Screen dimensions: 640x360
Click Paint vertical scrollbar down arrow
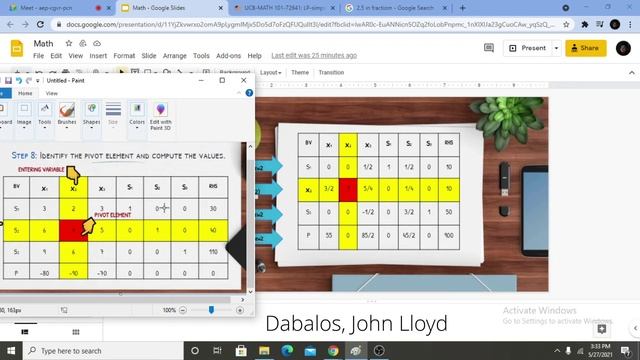pos(250,292)
